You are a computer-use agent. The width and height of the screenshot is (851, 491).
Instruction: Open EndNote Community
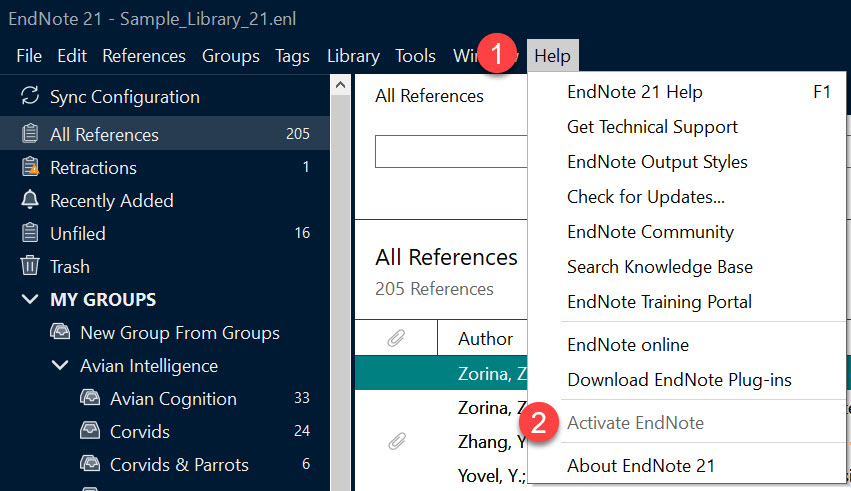coord(687,232)
